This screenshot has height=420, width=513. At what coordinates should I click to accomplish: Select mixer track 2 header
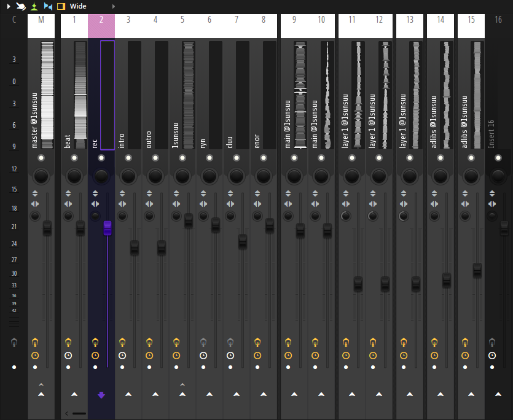point(101,26)
